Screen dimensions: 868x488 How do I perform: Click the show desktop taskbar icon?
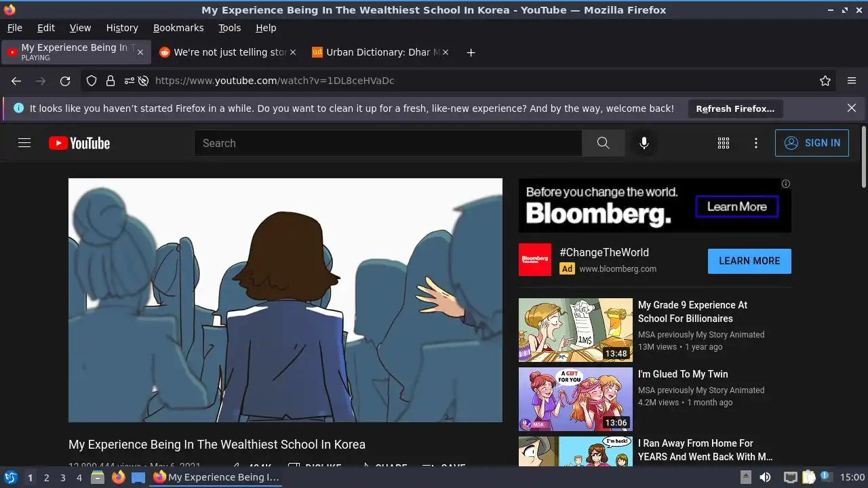138,477
